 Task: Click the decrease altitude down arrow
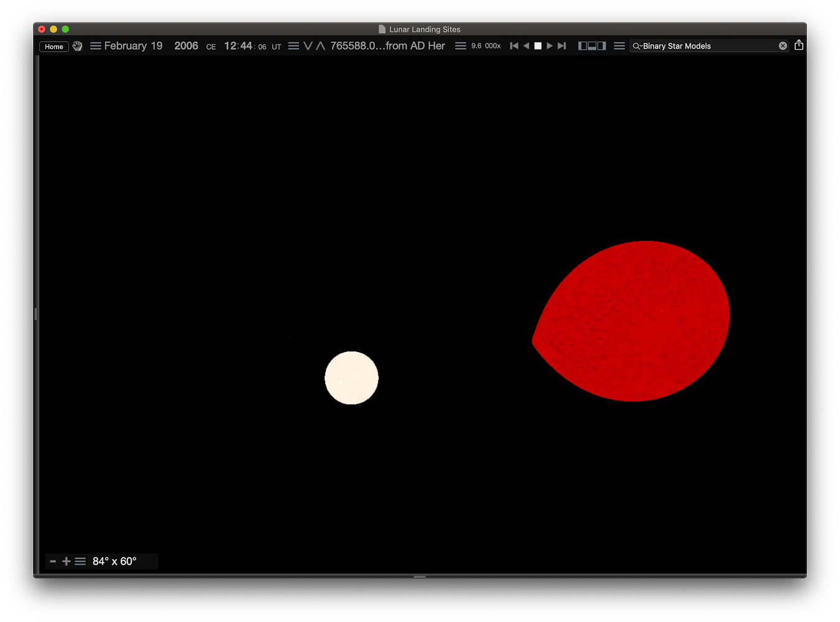tap(308, 46)
